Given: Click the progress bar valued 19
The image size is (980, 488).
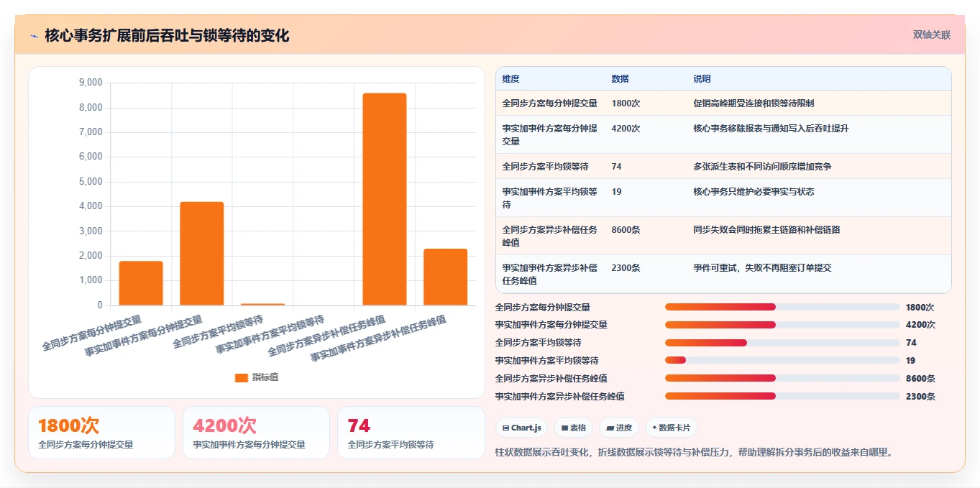Looking at the screenshot, I should 782,360.
